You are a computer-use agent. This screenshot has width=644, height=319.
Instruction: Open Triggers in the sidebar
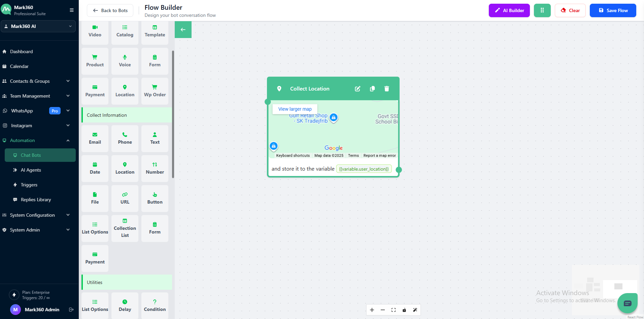(29, 185)
